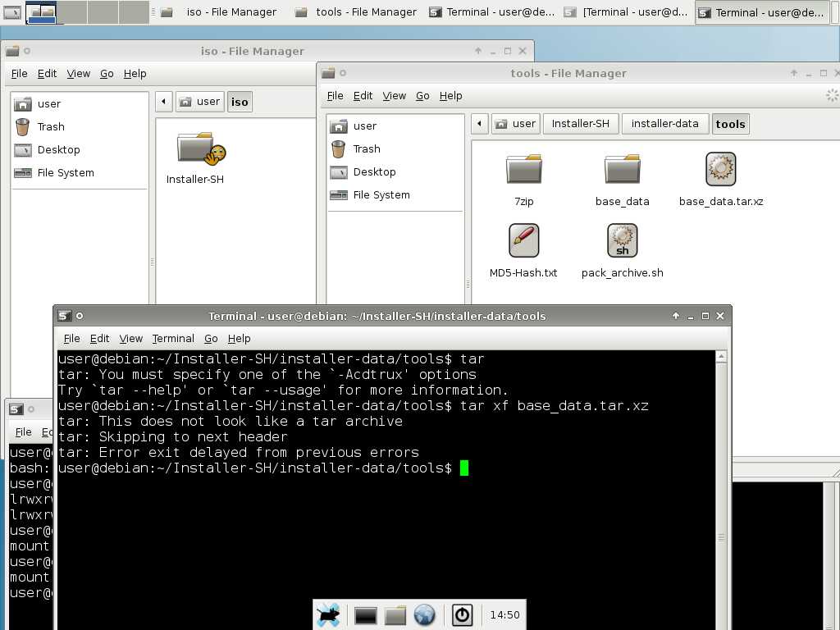Select the base_data.tar.xz archive file
840x630 pixels.
720,170
